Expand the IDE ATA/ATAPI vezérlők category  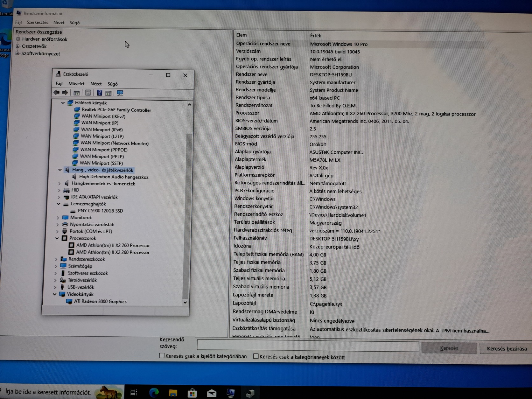click(59, 197)
